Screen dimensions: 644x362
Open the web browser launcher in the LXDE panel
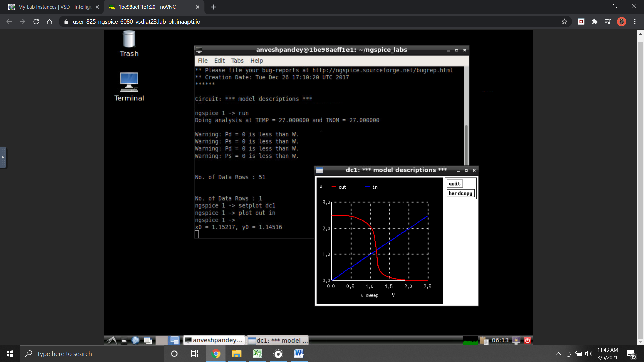coord(136,340)
